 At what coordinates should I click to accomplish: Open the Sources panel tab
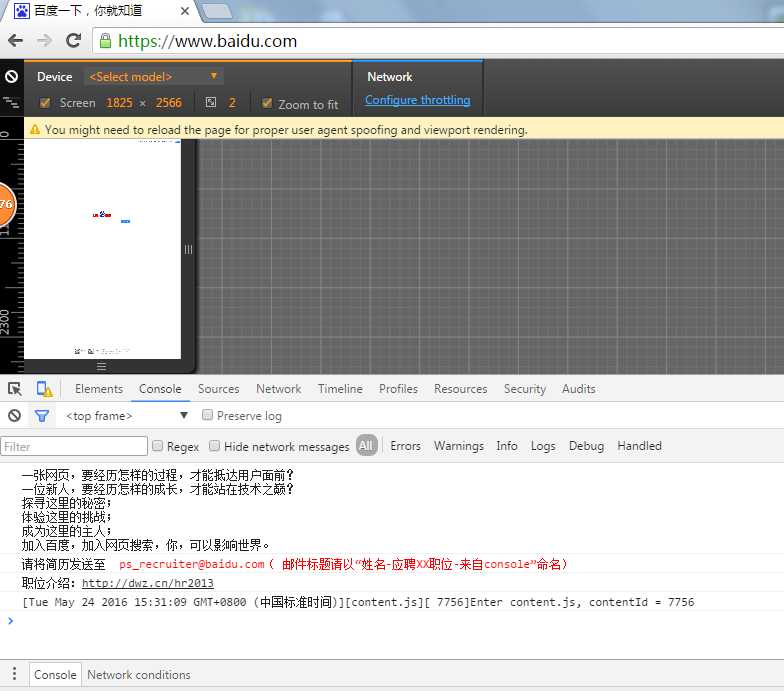point(218,388)
